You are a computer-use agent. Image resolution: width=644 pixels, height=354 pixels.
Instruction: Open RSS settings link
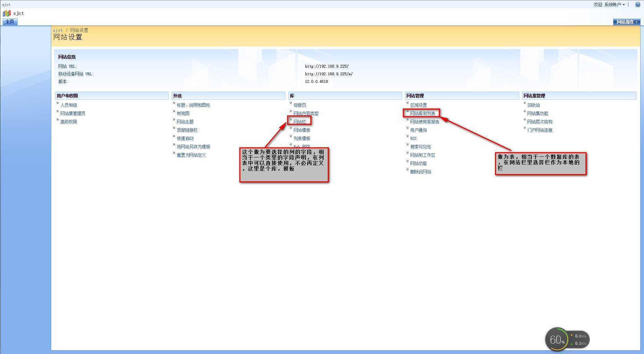pyautogui.click(x=413, y=138)
